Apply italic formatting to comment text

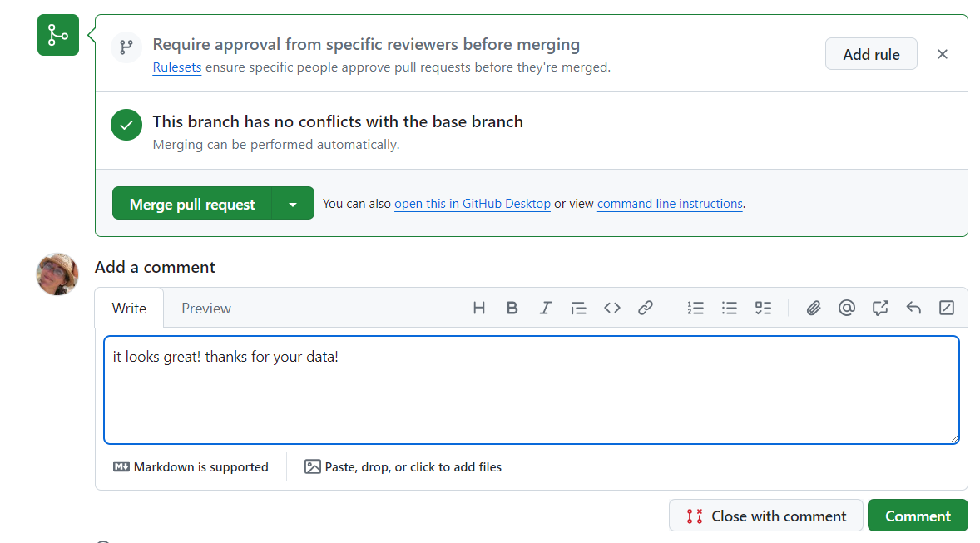[545, 308]
